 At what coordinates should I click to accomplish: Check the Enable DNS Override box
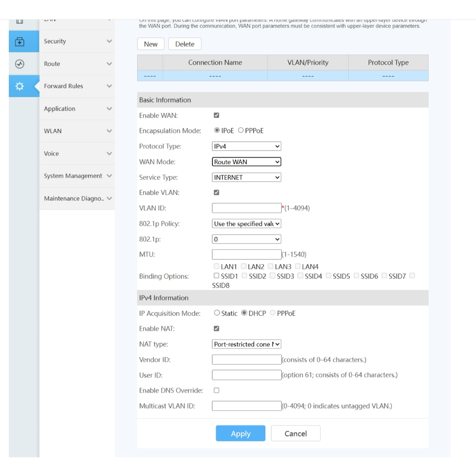pos(216,390)
